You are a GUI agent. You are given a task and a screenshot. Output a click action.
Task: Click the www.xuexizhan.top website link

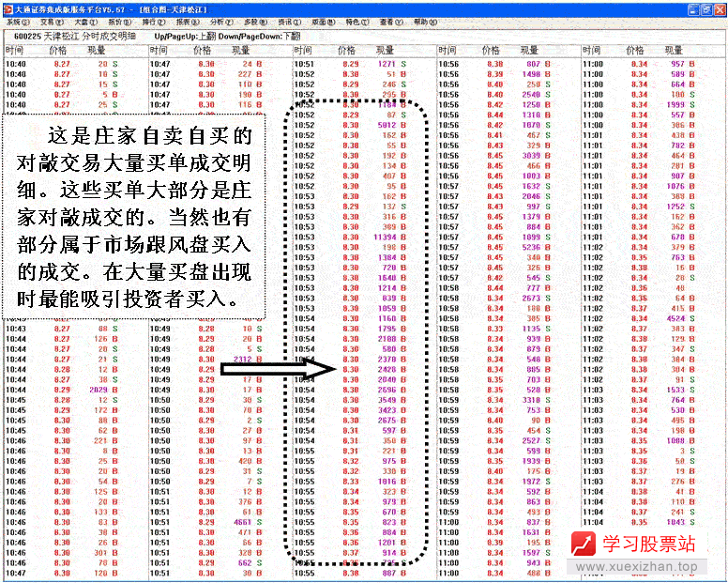(x=636, y=567)
